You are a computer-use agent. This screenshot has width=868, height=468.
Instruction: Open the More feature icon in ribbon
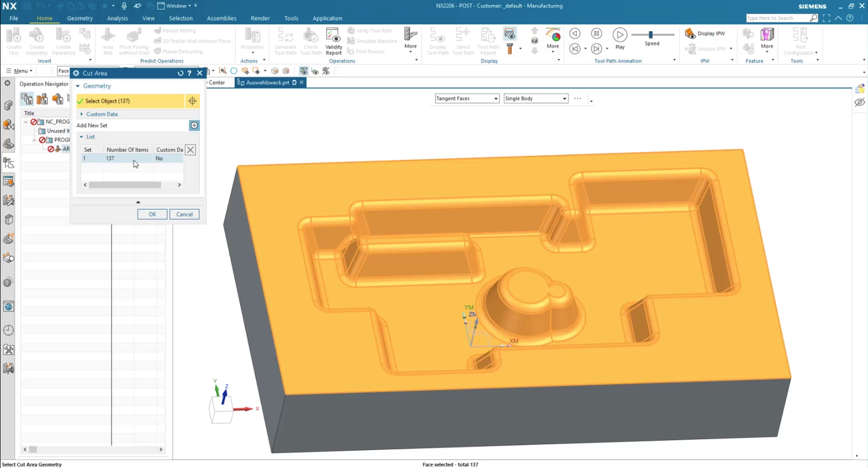(767, 38)
